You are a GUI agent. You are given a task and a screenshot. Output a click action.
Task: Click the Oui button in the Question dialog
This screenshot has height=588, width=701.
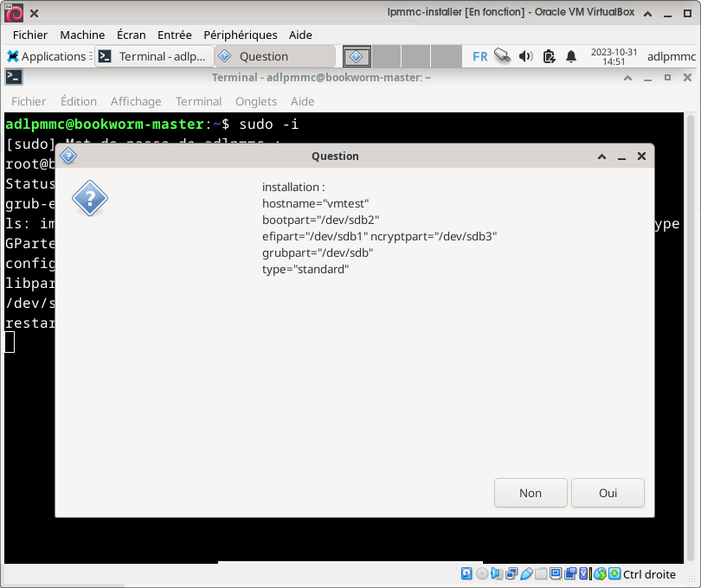tap(608, 493)
